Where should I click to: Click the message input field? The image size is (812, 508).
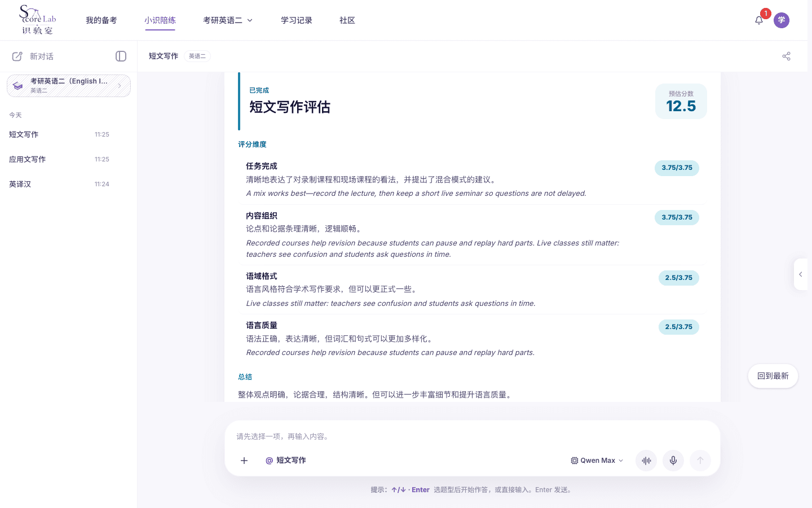click(473, 436)
